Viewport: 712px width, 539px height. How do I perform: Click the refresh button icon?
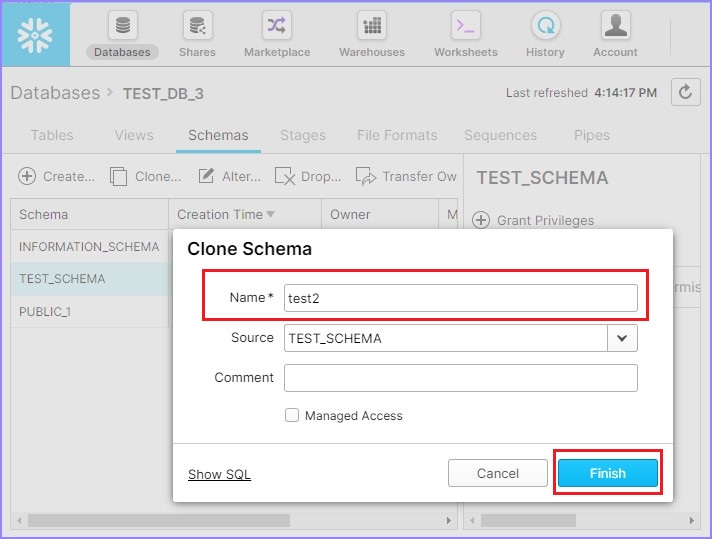[x=685, y=92]
